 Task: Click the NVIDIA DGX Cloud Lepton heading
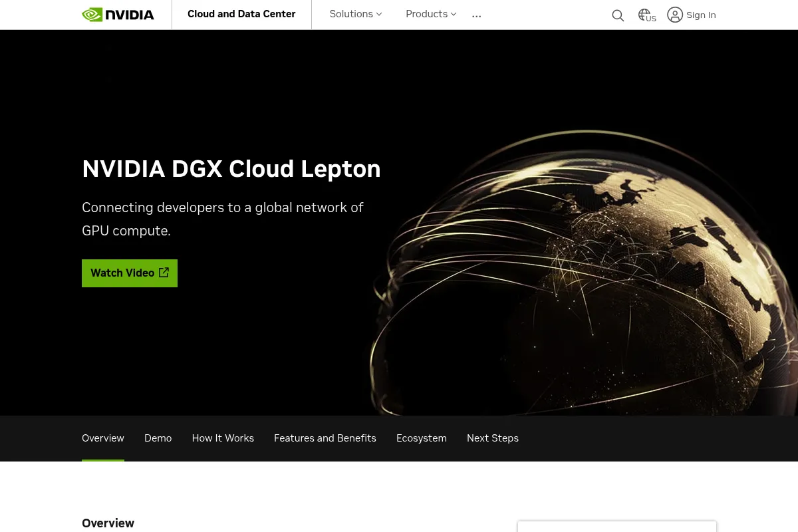pos(231,169)
